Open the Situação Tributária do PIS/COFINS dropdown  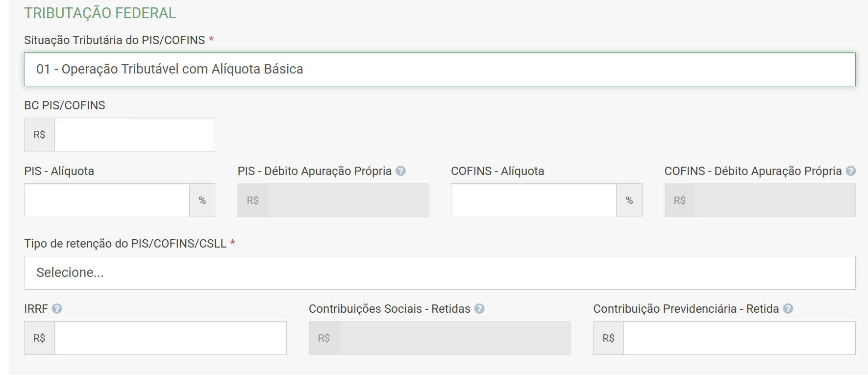click(x=440, y=70)
